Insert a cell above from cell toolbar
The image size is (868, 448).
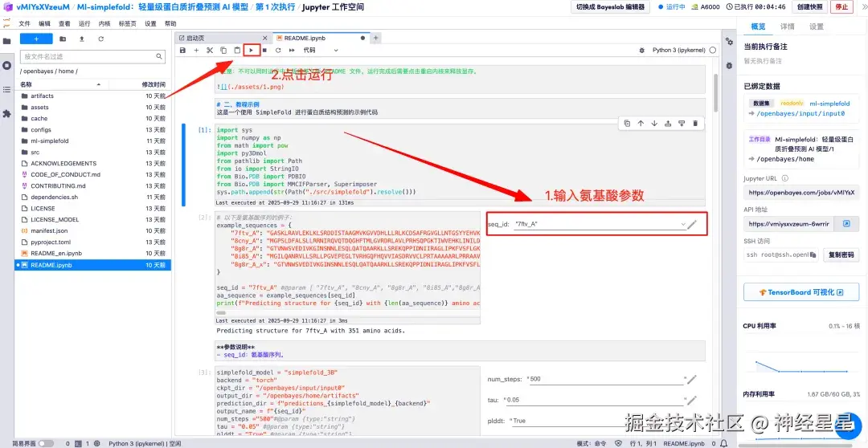coord(668,124)
